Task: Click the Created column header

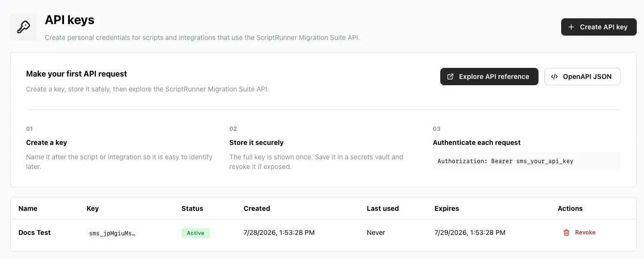Action: tap(257, 208)
